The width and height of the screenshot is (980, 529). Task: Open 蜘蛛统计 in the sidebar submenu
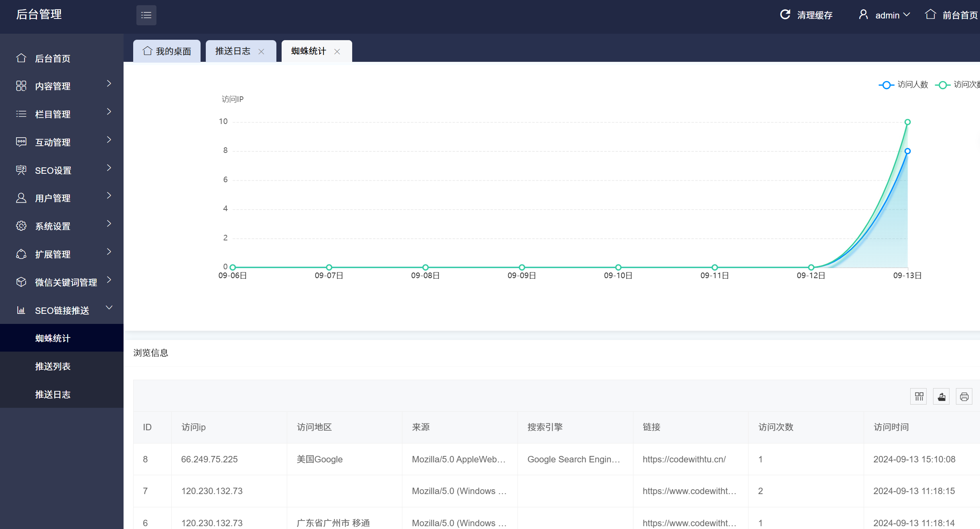62,338
